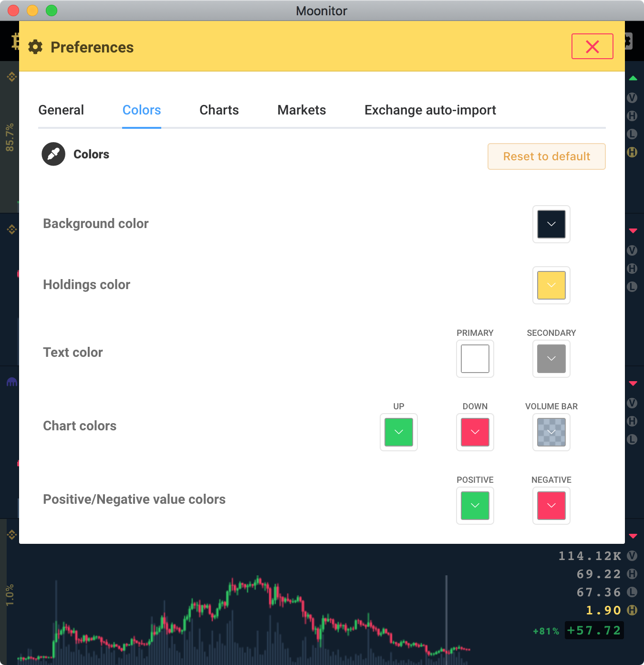Click the H high icon beside 69.22

click(632, 574)
